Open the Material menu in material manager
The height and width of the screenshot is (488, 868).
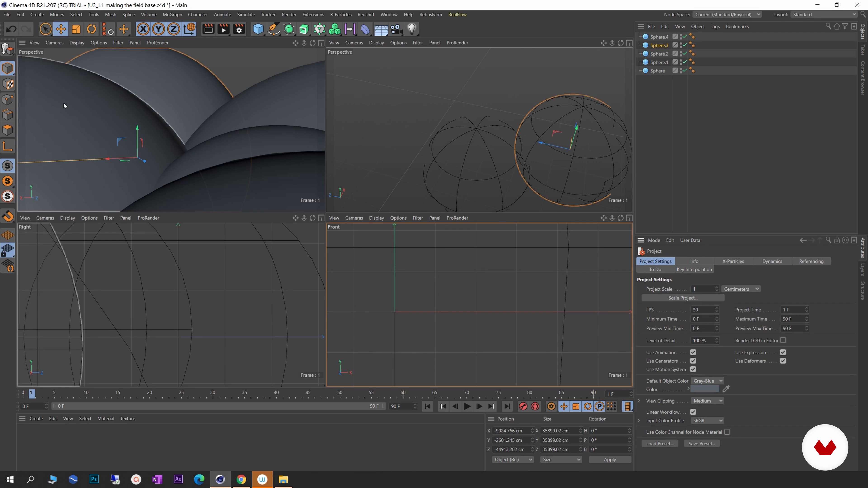(106, 419)
